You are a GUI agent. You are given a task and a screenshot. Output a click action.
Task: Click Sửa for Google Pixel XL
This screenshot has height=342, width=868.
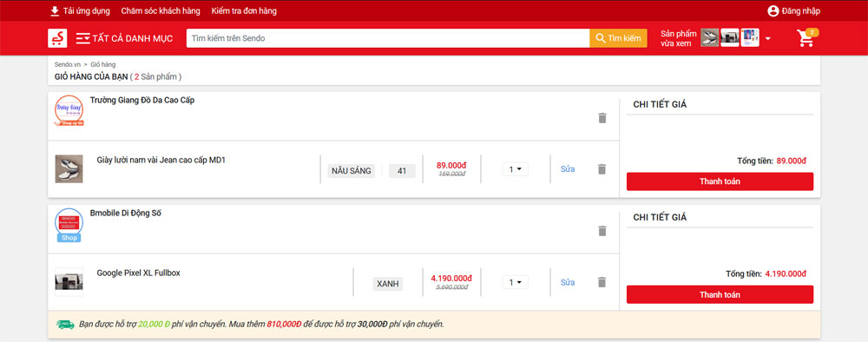(568, 282)
